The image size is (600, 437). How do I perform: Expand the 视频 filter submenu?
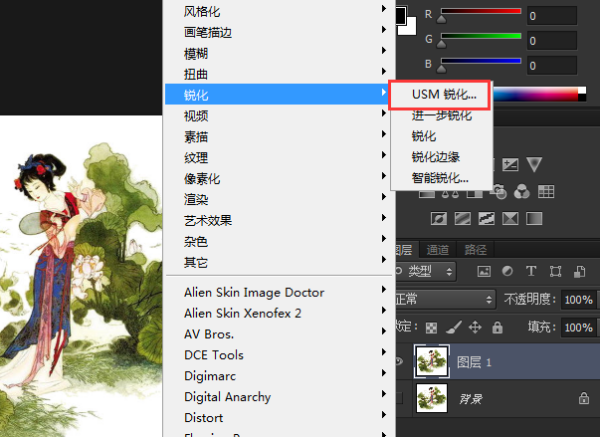tap(280, 116)
